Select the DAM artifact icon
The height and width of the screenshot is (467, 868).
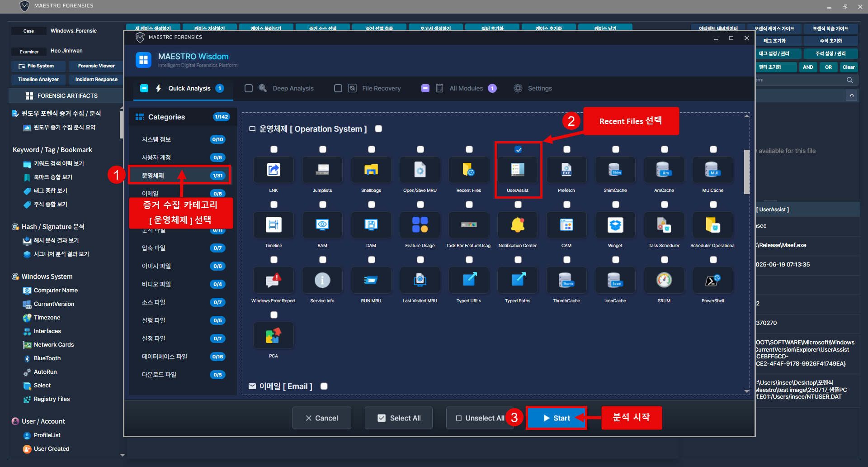[371, 225]
